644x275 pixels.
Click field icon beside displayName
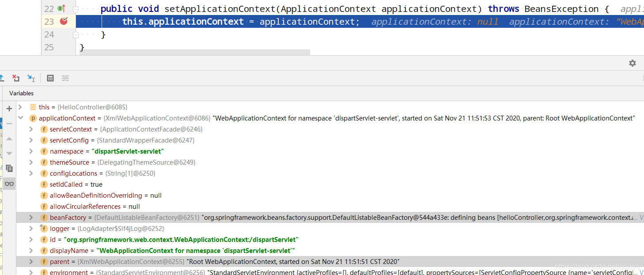44,251
